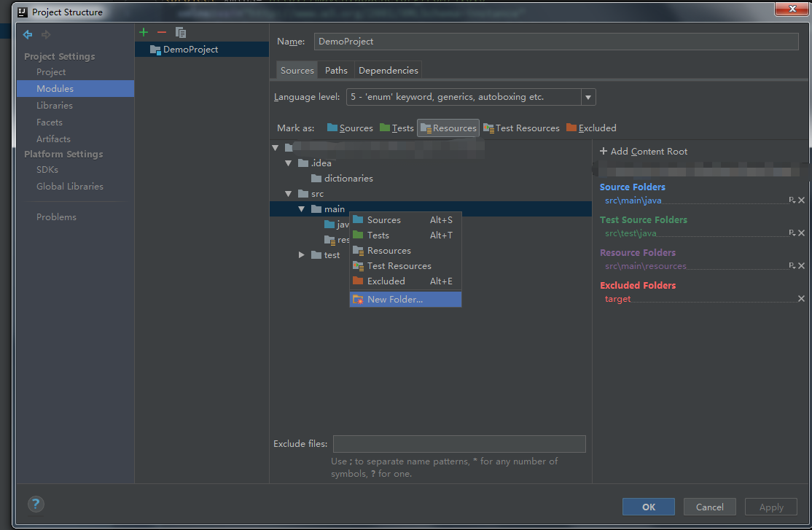Screen dimensions: 812x530
Task: Remove the target excluded folder with its X
Action: point(800,298)
